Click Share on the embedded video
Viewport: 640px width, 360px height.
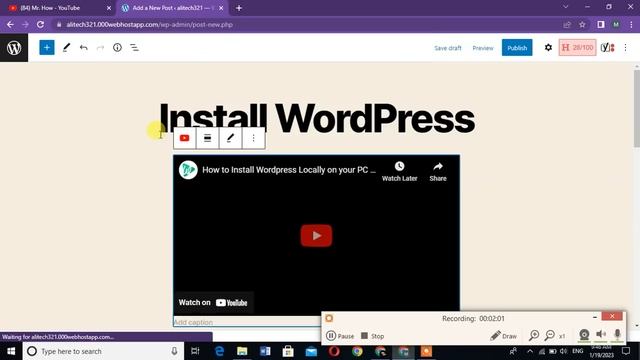(x=438, y=171)
